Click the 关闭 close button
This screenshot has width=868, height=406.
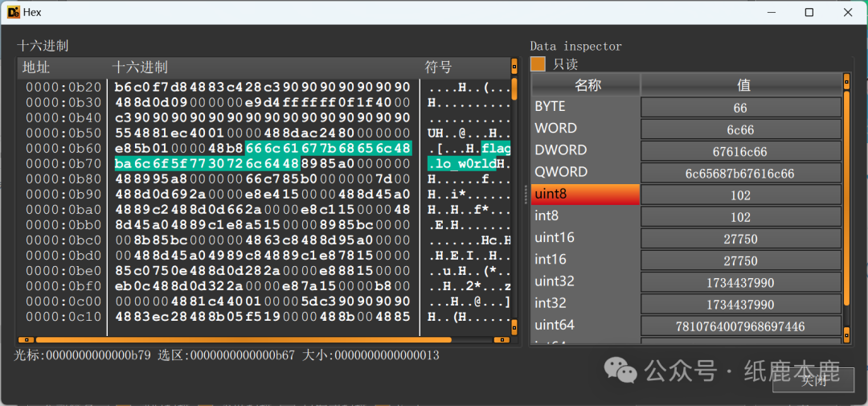[813, 380]
